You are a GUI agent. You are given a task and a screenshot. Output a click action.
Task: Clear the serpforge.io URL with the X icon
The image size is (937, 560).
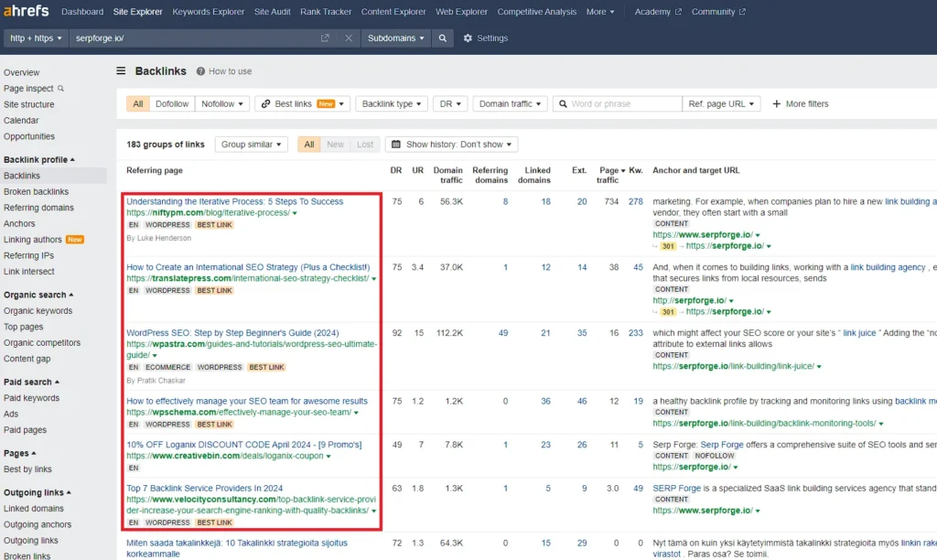[349, 38]
